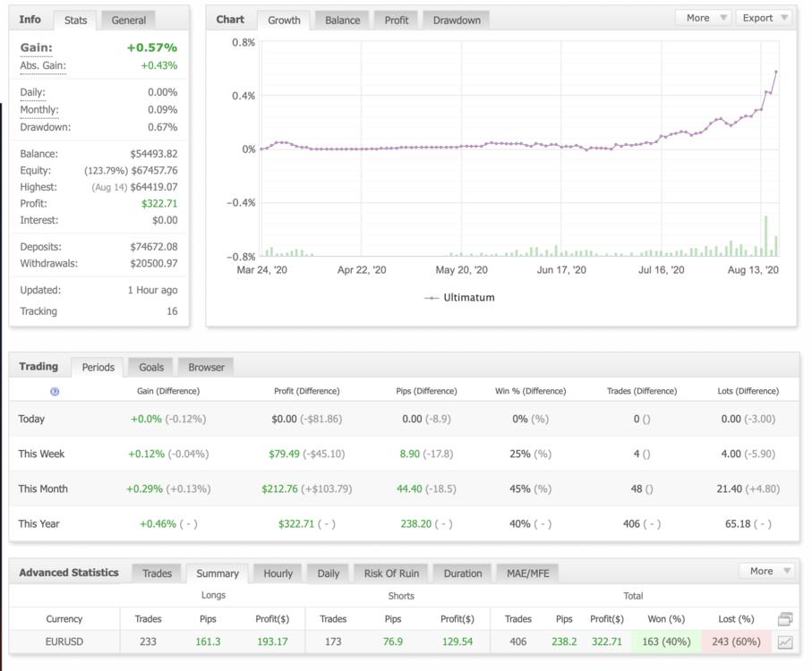
Task: Click the Monthly label in Info panel
Action: coord(39,110)
